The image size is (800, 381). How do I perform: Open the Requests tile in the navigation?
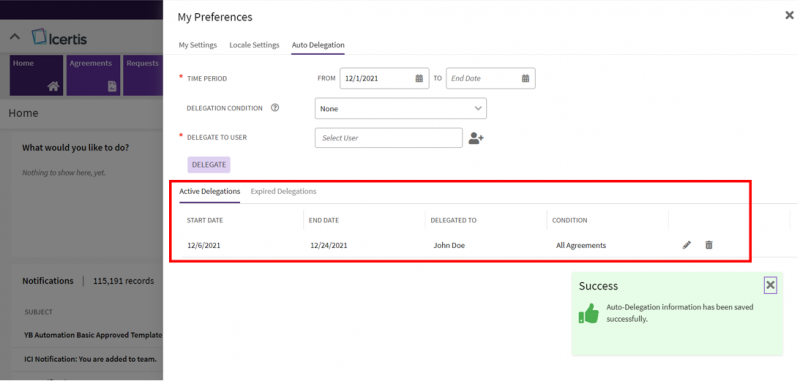tap(143, 75)
